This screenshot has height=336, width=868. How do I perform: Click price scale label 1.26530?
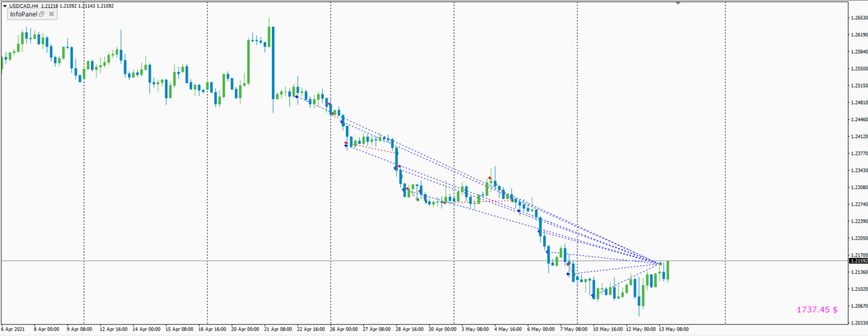[x=858, y=18]
